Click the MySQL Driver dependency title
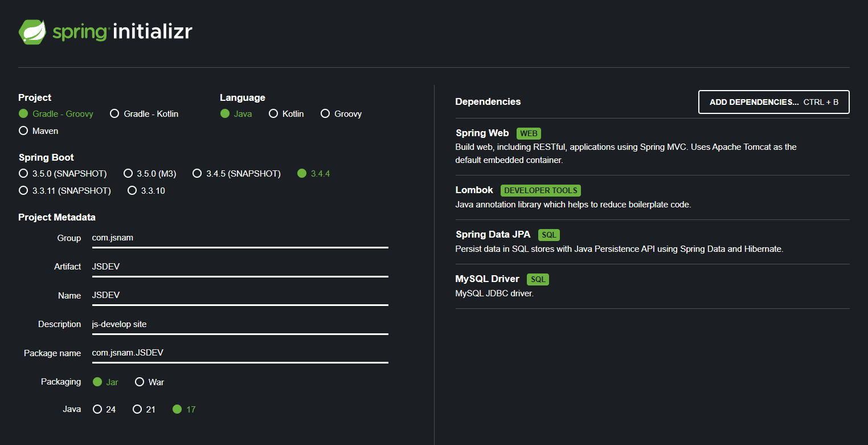 click(x=488, y=279)
